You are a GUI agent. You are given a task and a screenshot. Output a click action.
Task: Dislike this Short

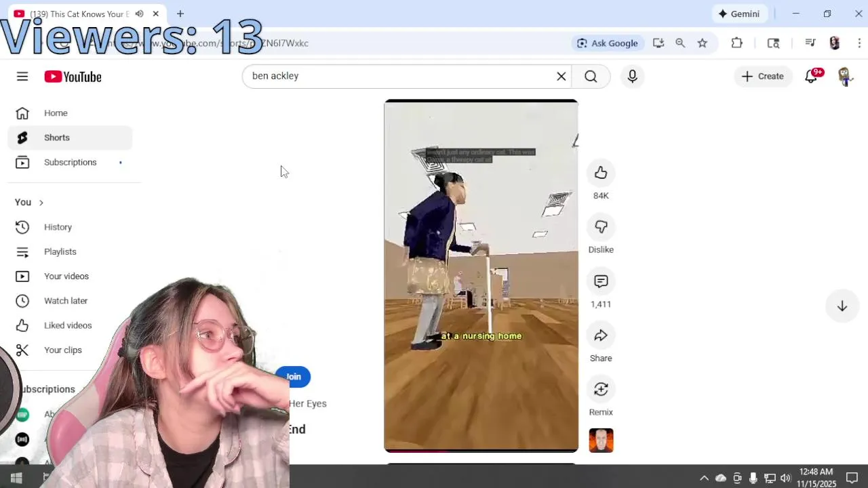(x=601, y=227)
